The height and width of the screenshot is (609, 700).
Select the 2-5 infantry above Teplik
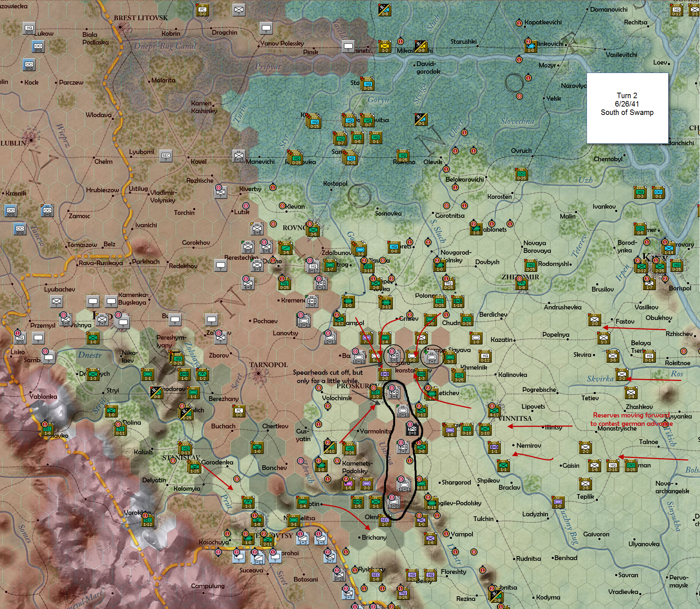tap(585, 484)
